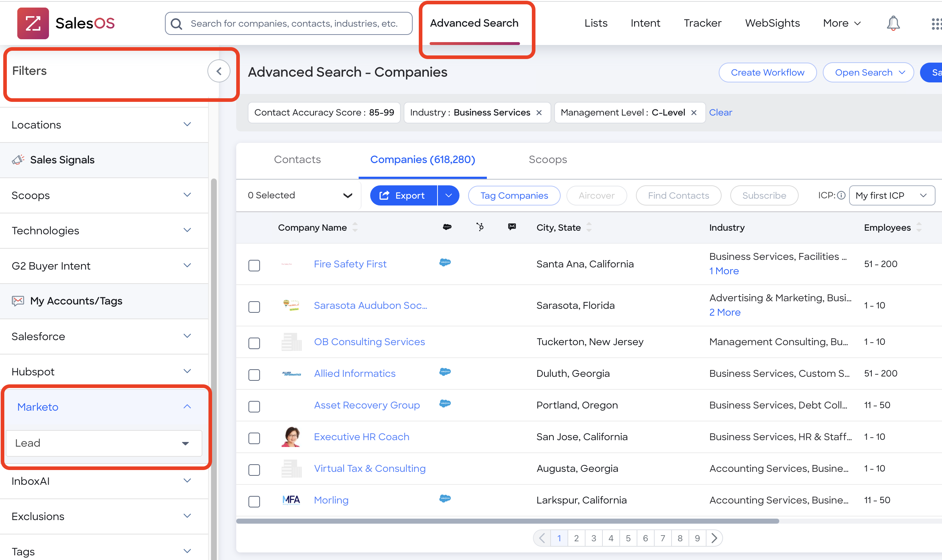Click the Tag Companies button

pos(514,195)
